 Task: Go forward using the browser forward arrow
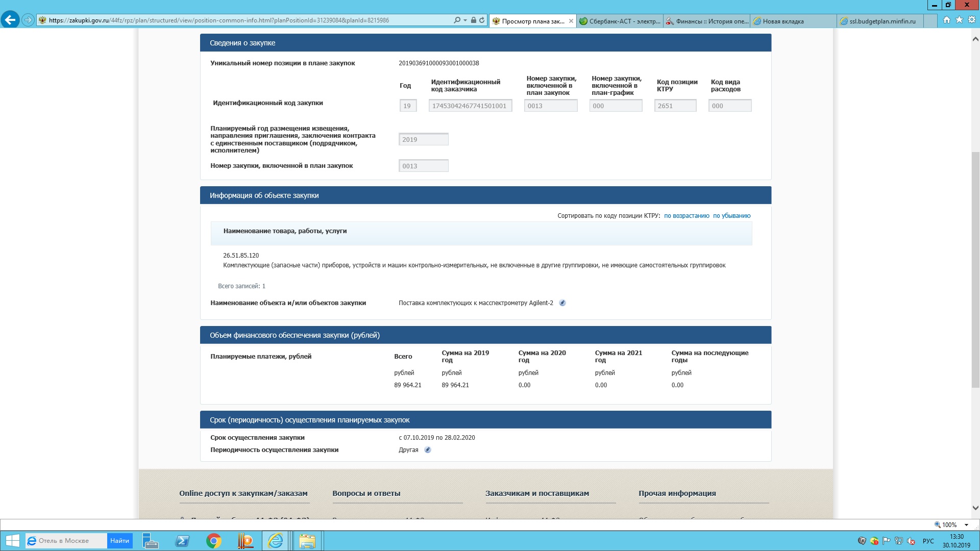[29, 20]
